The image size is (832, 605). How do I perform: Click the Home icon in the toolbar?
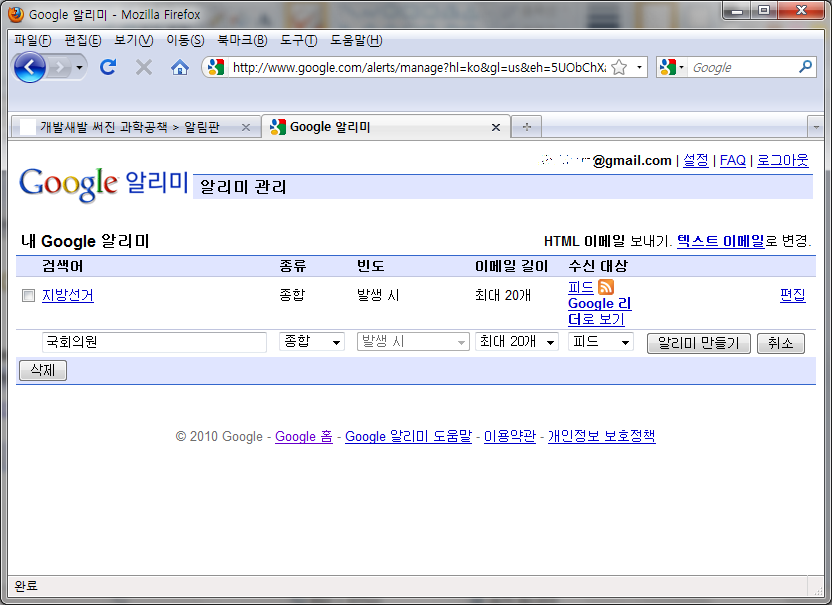[x=180, y=67]
